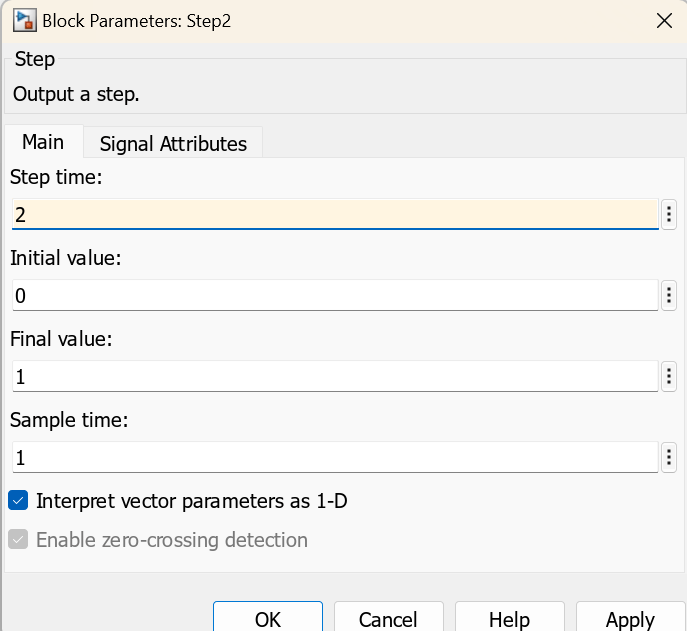Click the Block Parameters: Step2 title bar
The height and width of the screenshot is (631, 687).
300,20
